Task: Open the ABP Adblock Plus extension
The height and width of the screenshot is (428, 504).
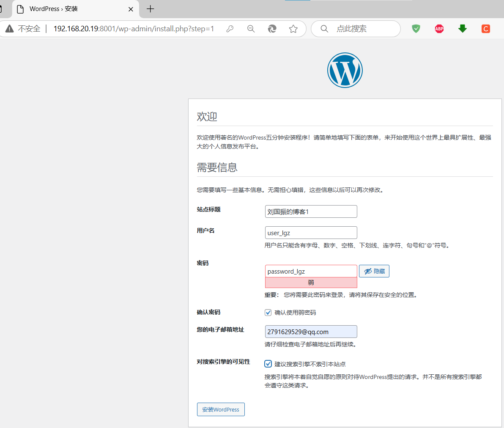Action: (x=439, y=29)
